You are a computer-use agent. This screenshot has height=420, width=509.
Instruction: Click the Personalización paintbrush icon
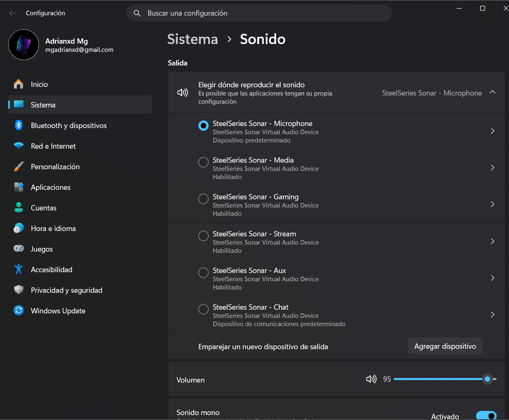coord(19,166)
